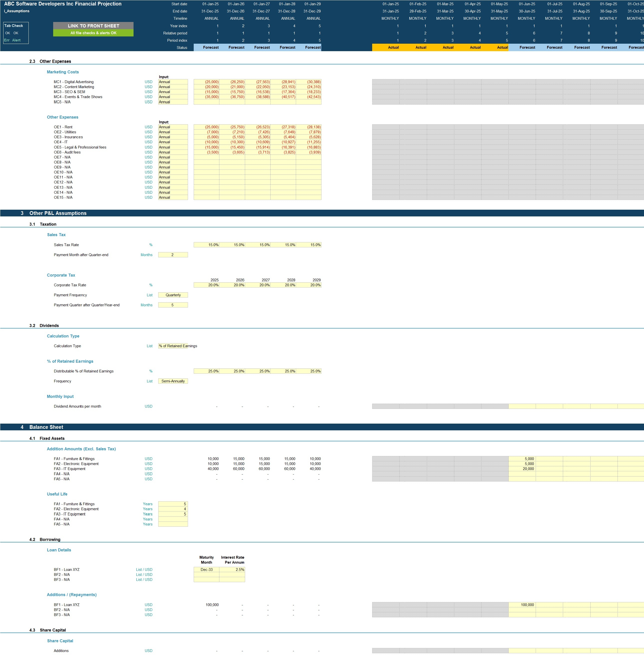Screen dimensions: 644x655
Task: Select the 2025 Corporate Tax Rate cell
Action: [x=206, y=285]
